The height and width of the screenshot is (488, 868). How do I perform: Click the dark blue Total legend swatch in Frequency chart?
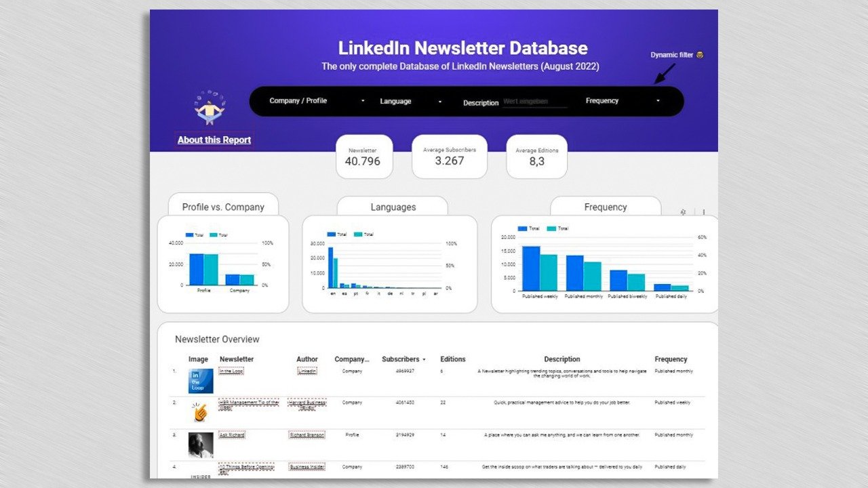[522, 229]
